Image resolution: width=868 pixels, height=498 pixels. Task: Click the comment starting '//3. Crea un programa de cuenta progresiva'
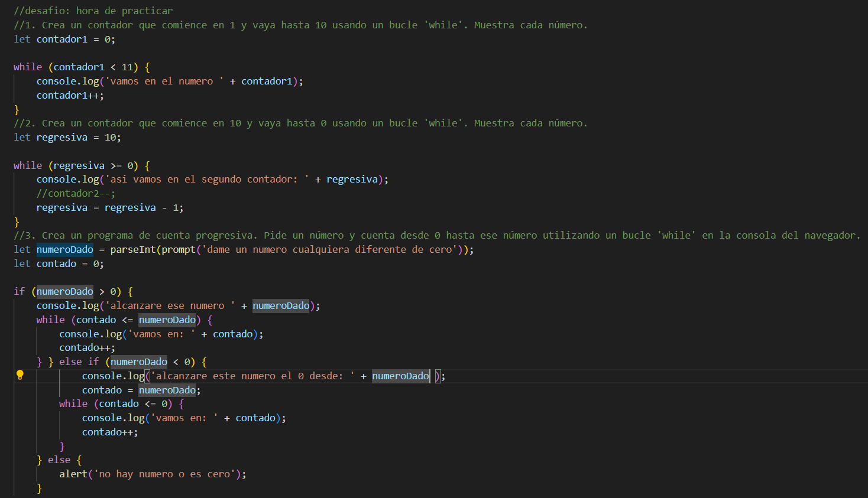click(438, 235)
